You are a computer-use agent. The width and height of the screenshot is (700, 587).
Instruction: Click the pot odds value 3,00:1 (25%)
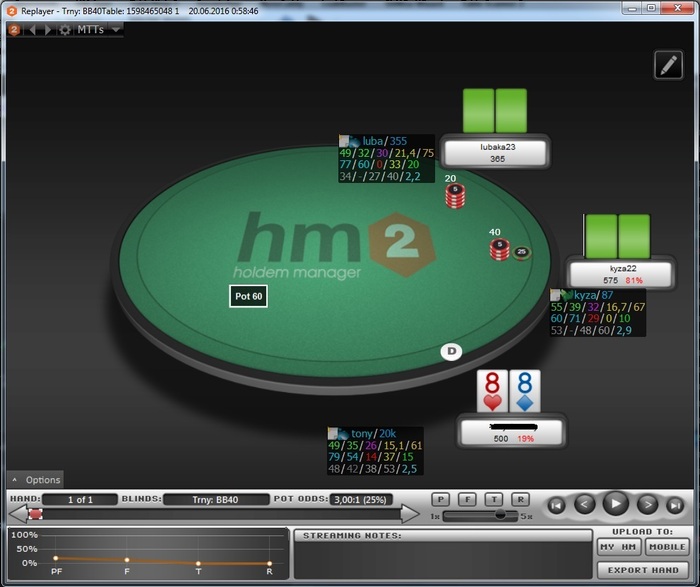coord(361,500)
